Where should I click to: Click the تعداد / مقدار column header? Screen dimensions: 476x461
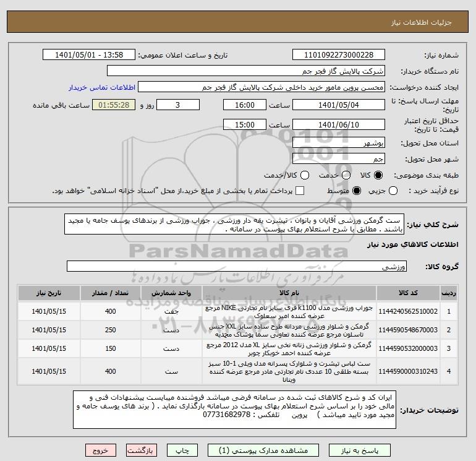[x=111, y=293]
